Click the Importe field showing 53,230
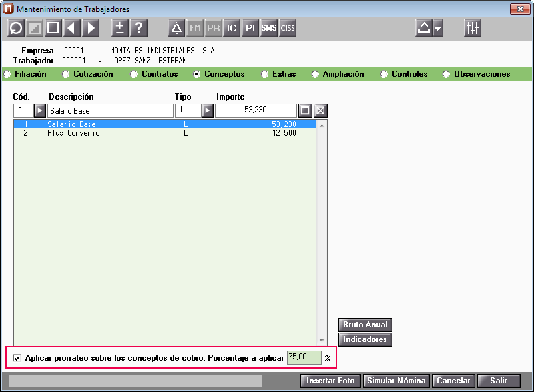Image resolution: width=534 pixels, height=392 pixels. coord(256,110)
